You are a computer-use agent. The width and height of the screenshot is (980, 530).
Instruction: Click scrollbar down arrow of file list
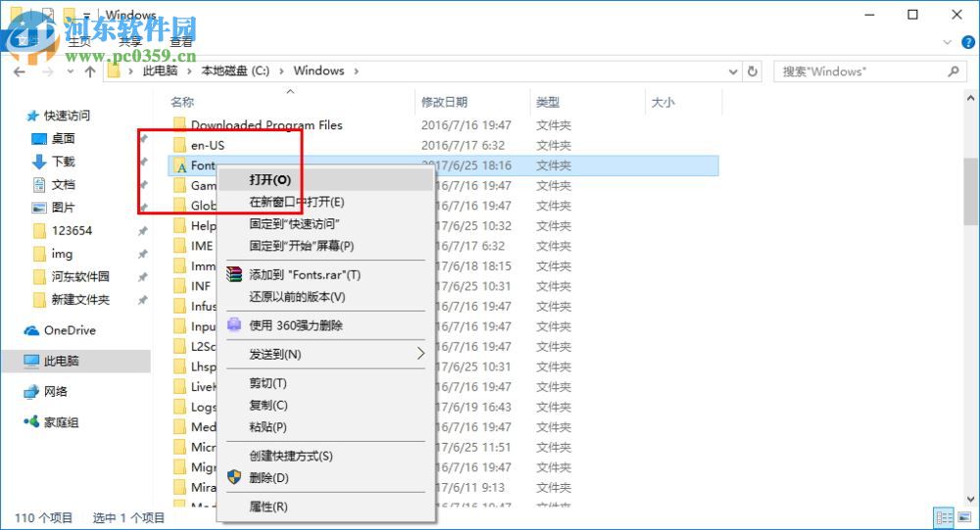tap(970, 500)
